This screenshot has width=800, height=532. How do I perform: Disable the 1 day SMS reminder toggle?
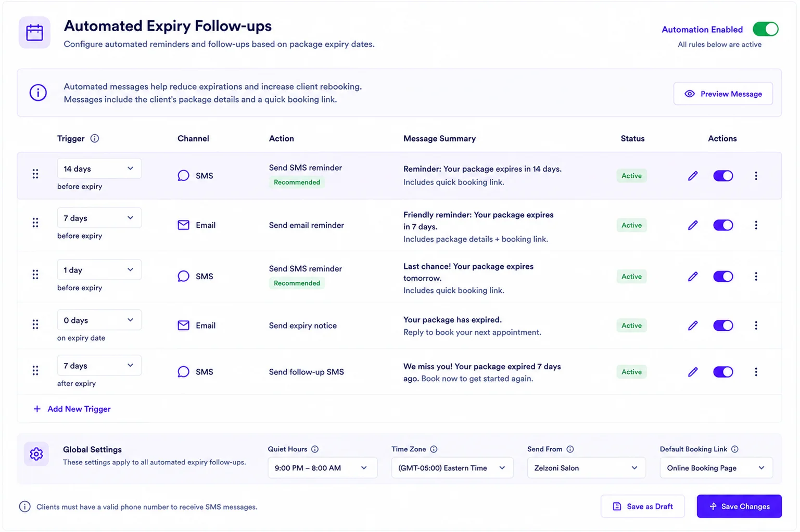coord(723,276)
